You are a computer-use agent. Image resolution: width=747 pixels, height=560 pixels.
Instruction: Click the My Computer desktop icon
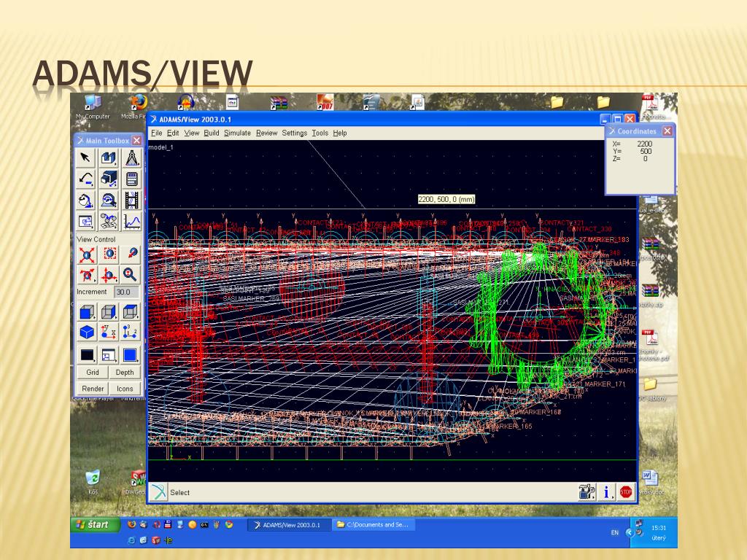click(x=93, y=107)
